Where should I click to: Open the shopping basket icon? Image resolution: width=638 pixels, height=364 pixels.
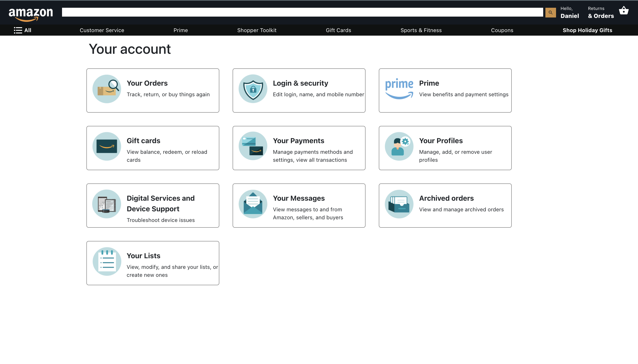(x=623, y=11)
